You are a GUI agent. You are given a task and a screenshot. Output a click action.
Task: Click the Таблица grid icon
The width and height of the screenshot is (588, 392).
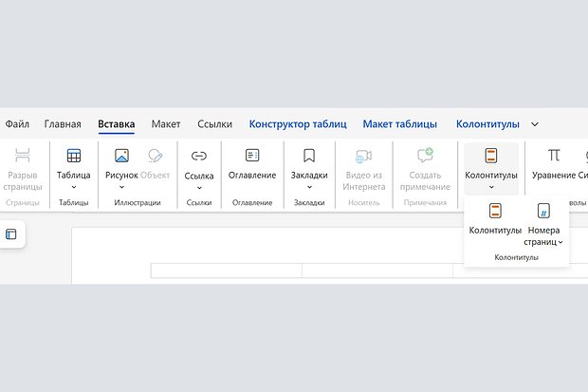pyautogui.click(x=73, y=156)
